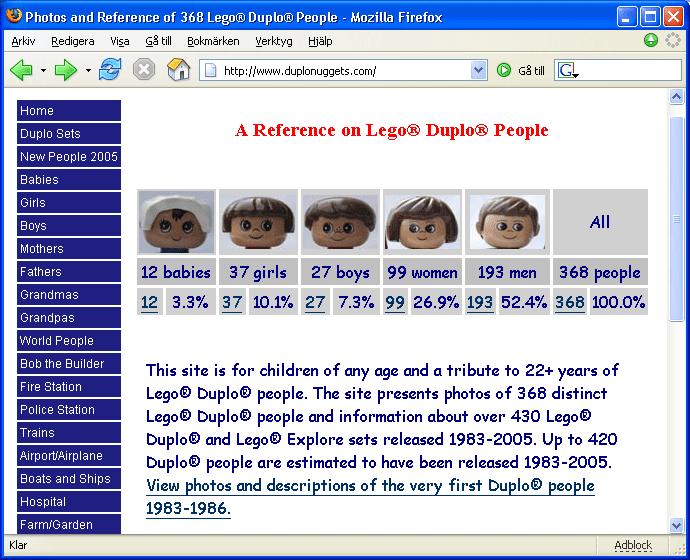The height and width of the screenshot is (560, 690).
Task: Open the Mothers sidebar link
Action: 69,249
